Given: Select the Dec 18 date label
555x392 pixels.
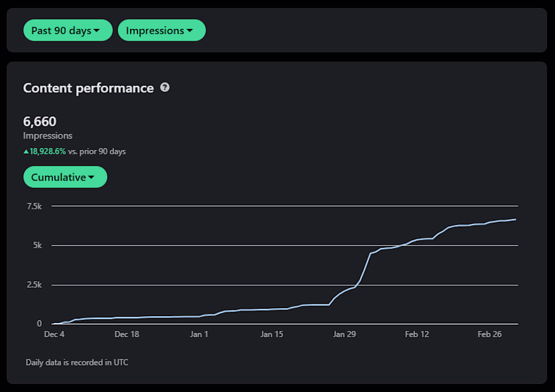Looking at the screenshot, I should coord(127,335).
